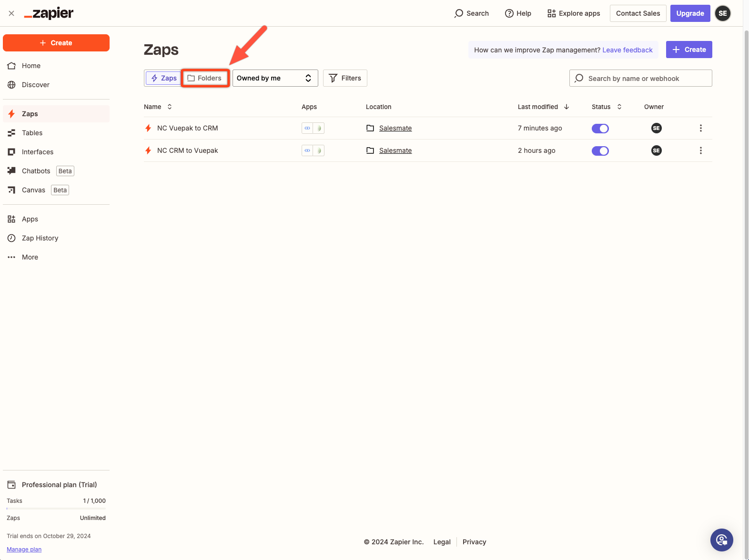Click owner avatar for NC Vuepak to CRM
749x560 pixels.
(x=657, y=128)
